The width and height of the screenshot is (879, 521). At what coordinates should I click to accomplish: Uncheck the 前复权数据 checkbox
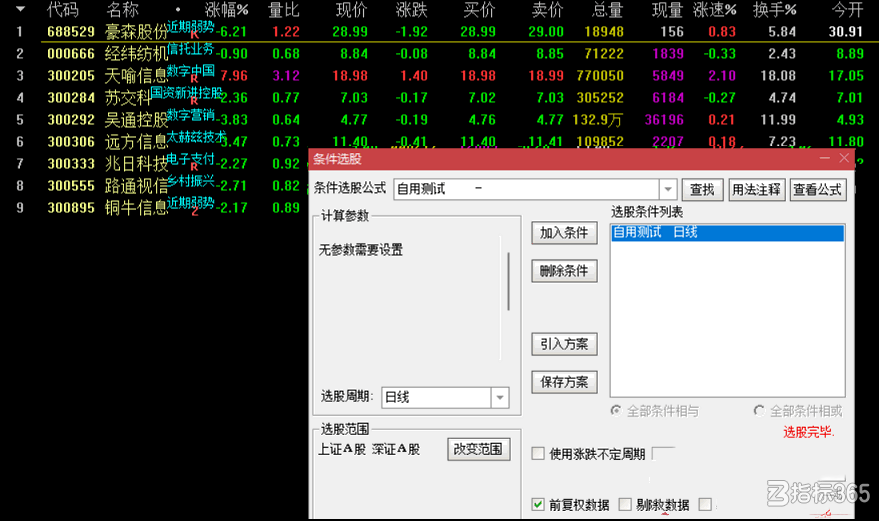tap(538, 504)
